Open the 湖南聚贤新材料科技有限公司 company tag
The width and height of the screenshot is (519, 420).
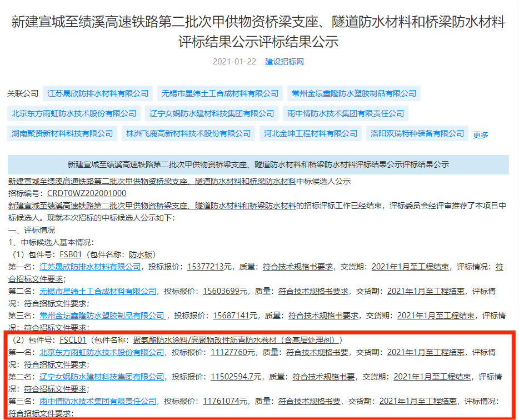pos(62,133)
